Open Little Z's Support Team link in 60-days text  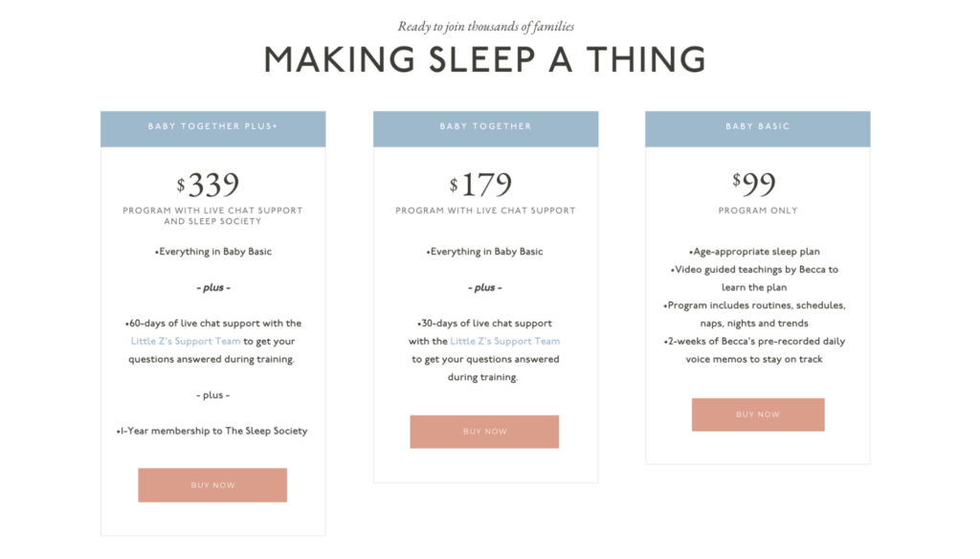(x=186, y=342)
